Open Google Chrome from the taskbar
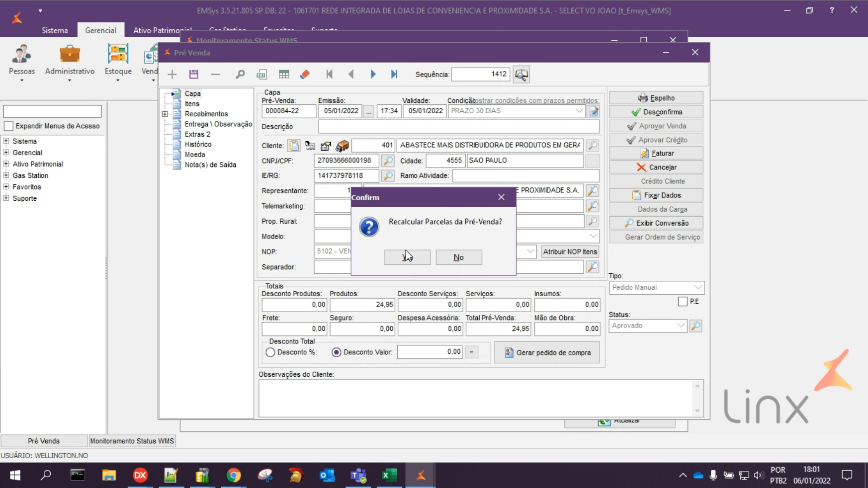 pyautogui.click(x=233, y=476)
